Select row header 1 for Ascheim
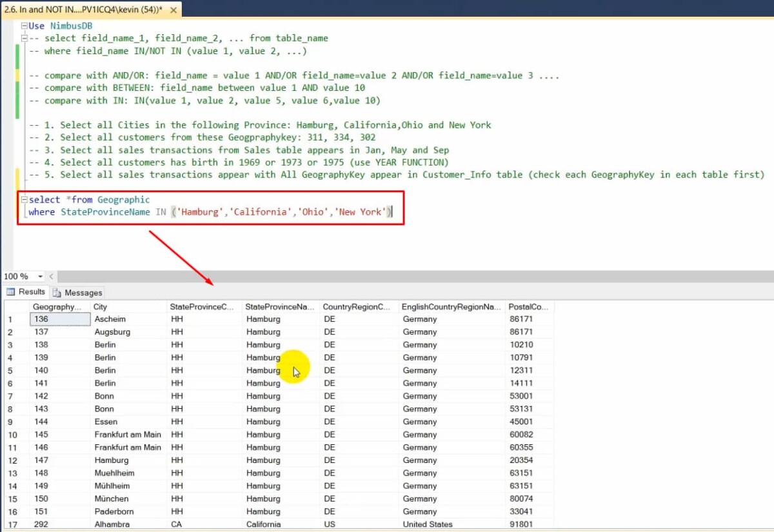774x532 pixels. point(10,319)
